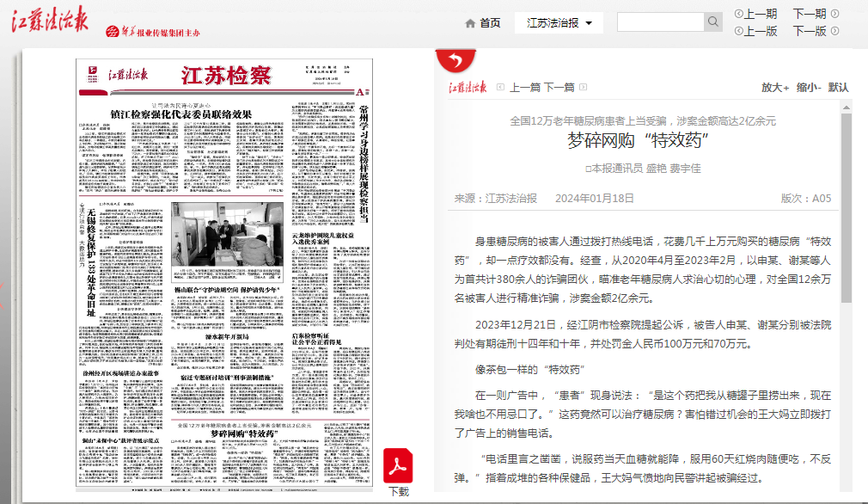Click the red back arrow badge
The width and height of the screenshot is (868, 504).
click(455, 60)
